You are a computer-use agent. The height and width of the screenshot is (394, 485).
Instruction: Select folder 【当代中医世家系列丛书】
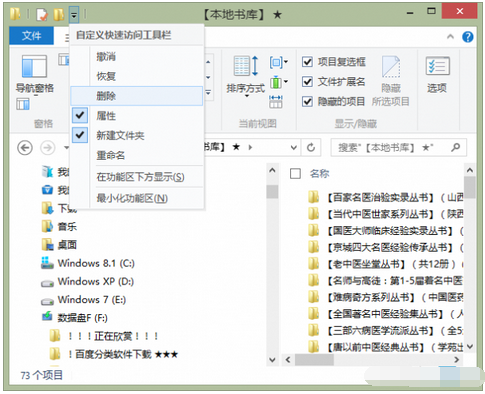[385, 214]
